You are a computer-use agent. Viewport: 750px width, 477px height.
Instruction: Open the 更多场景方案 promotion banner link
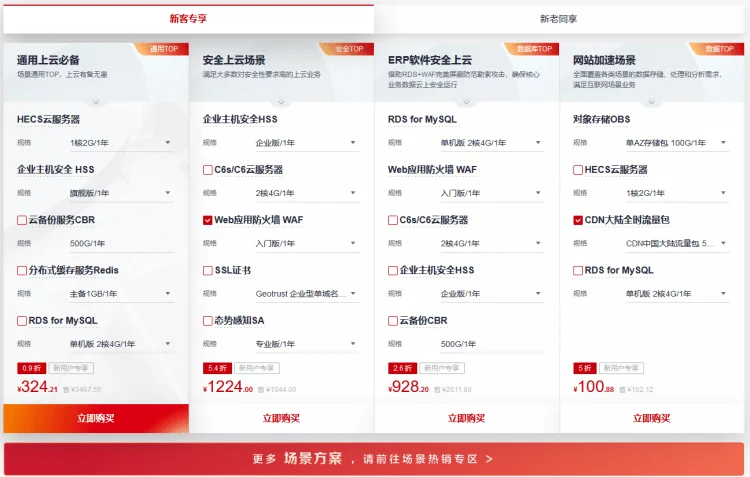click(374, 459)
